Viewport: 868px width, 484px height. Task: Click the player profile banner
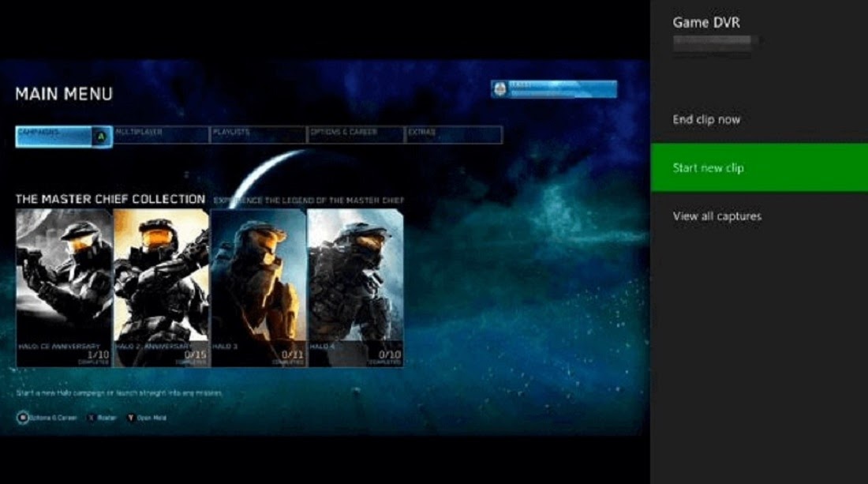[554, 89]
